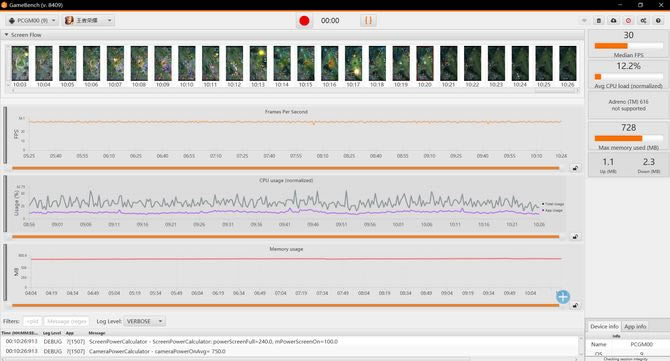Image resolution: width=670 pixels, height=361 pixels.
Task: Click the Adreno 616 not supported panel
Action: click(x=629, y=105)
